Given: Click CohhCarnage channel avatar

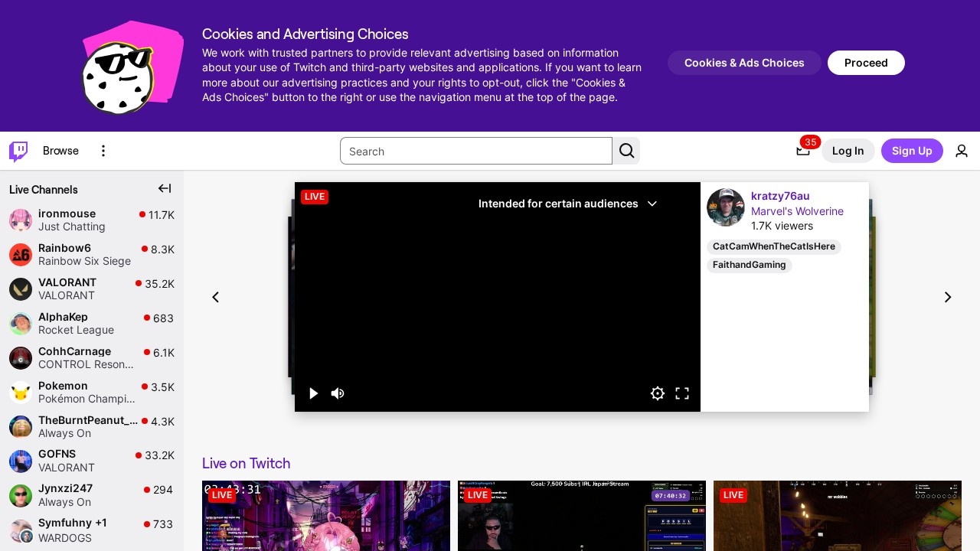Looking at the screenshot, I should (x=21, y=358).
